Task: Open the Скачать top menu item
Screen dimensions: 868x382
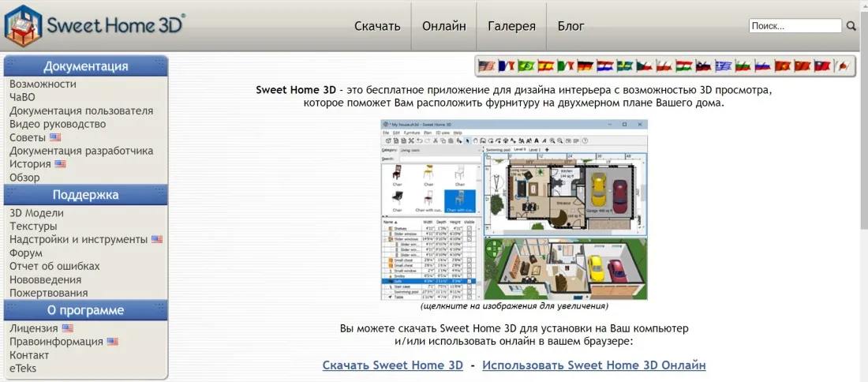Action: point(377,26)
